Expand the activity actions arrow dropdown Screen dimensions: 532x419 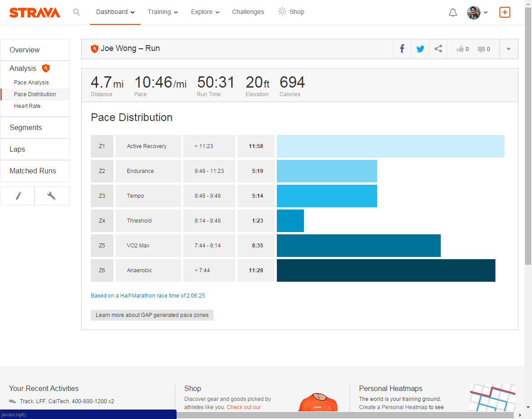click(x=509, y=49)
